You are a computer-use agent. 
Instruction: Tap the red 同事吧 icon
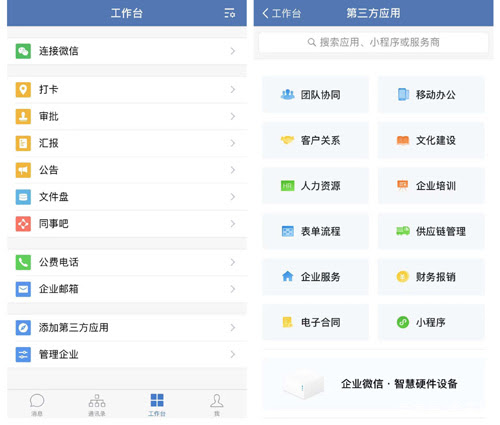coord(23,224)
